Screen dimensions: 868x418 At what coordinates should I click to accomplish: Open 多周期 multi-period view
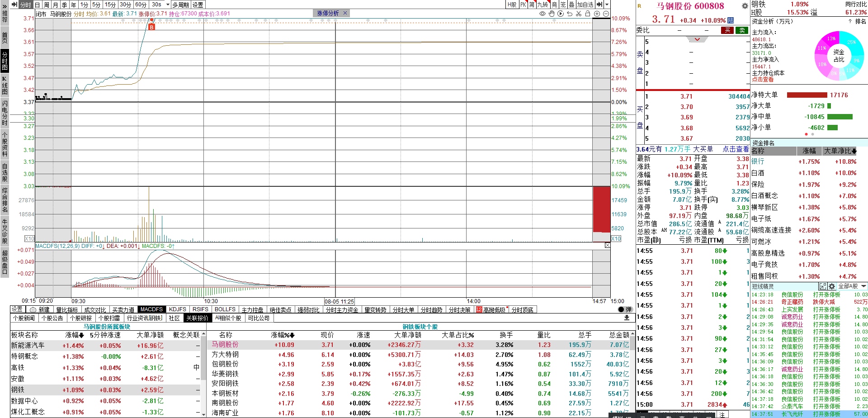181,5
